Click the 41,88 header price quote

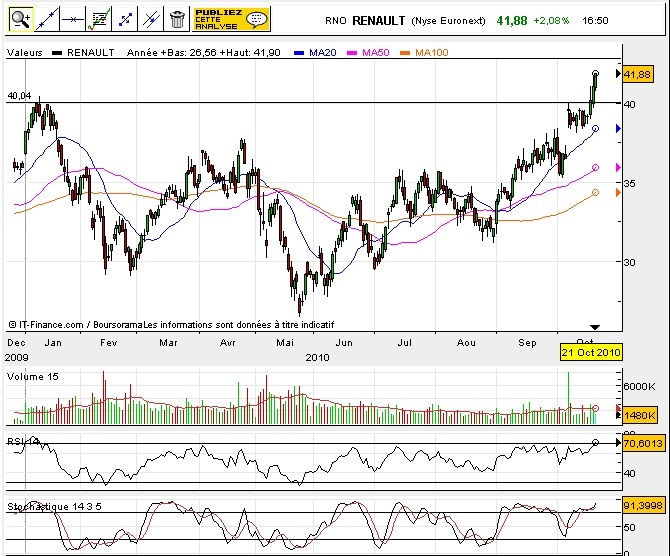click(512, 21)
